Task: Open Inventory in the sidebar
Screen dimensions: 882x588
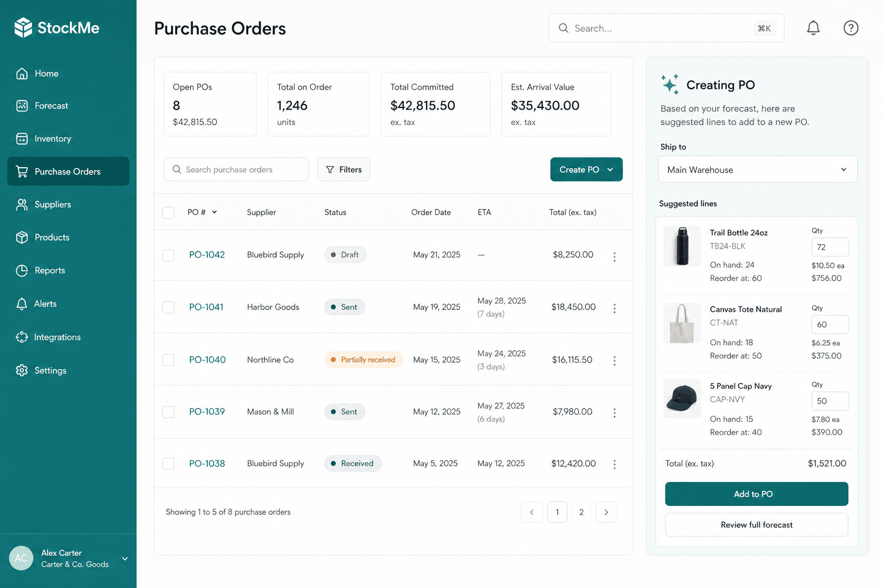Action: (x=68, y=138)
